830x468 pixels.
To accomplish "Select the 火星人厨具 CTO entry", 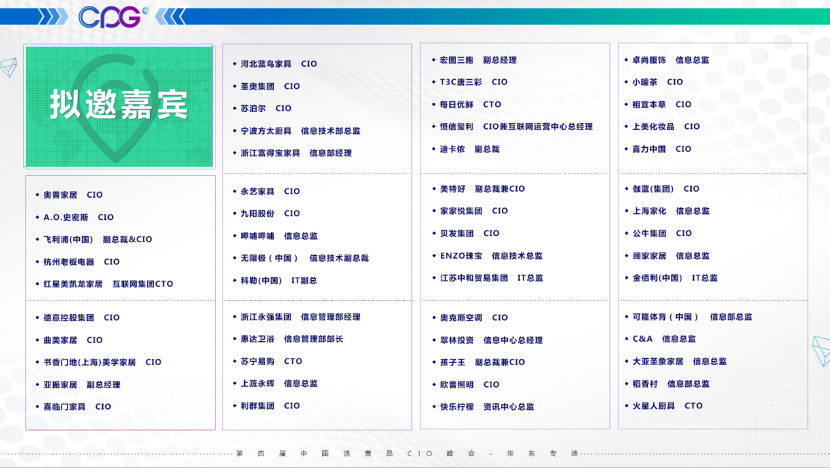I will (x=667, y=406).
